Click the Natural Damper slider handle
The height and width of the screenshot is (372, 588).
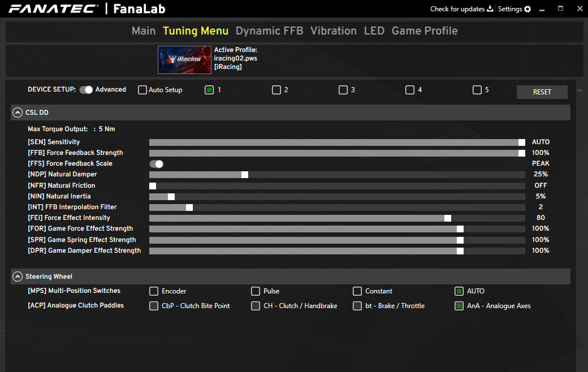[245, 175]
